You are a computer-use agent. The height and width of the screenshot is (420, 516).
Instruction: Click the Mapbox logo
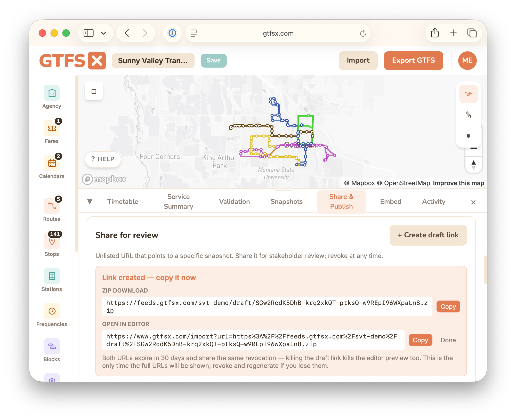click(x=104, y=179)
